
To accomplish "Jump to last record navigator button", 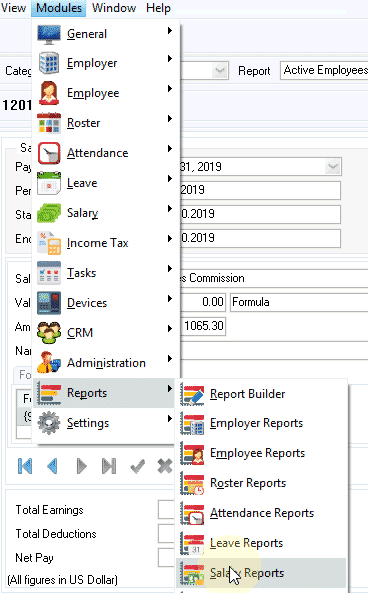I will pos(109,466).
